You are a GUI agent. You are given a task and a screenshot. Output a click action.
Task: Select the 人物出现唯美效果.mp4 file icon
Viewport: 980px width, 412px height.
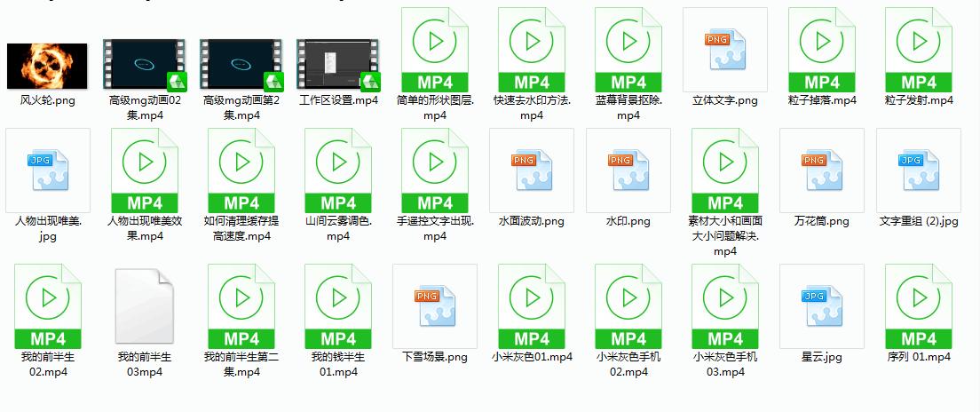coord(145,170)
